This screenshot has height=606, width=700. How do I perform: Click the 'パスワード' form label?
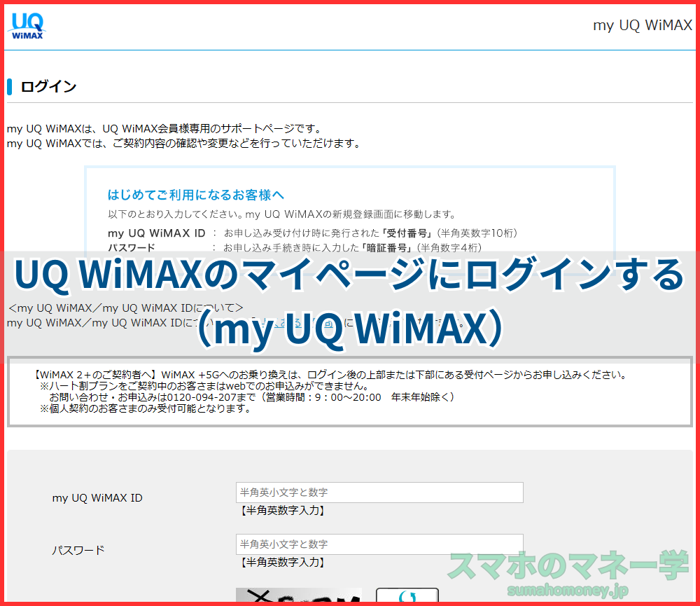(78, 550)
